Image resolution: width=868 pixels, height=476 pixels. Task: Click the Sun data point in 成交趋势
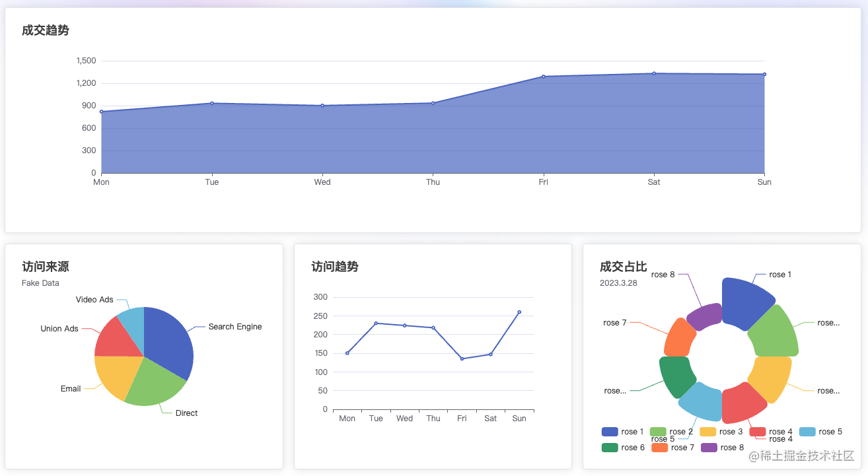click(x=764, y=74)
